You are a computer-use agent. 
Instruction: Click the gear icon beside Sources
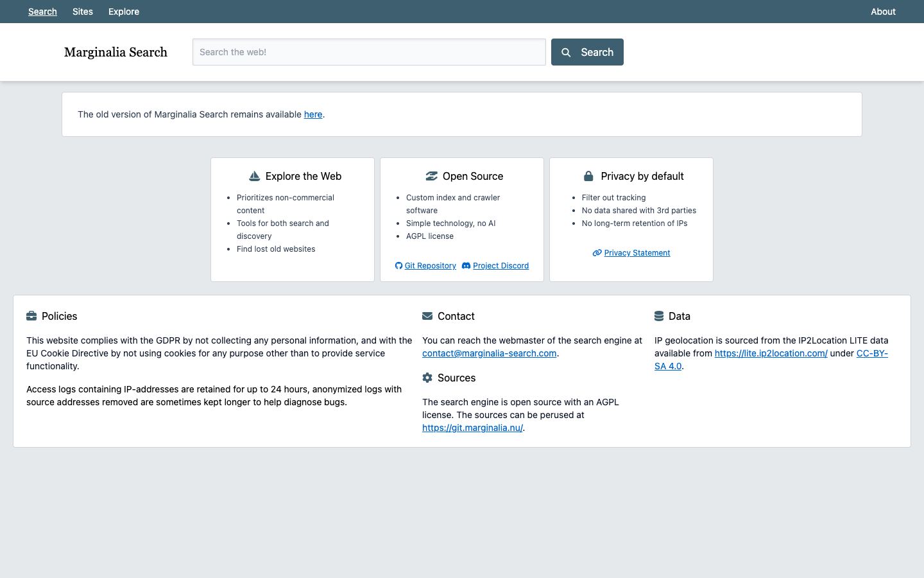click(427, 378)
